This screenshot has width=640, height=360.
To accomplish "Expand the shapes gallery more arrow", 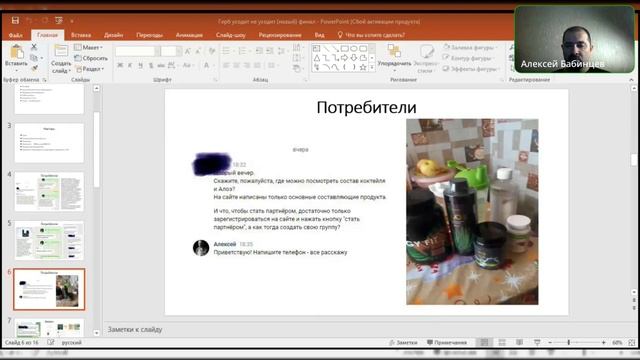I will [x=372, y=67].
